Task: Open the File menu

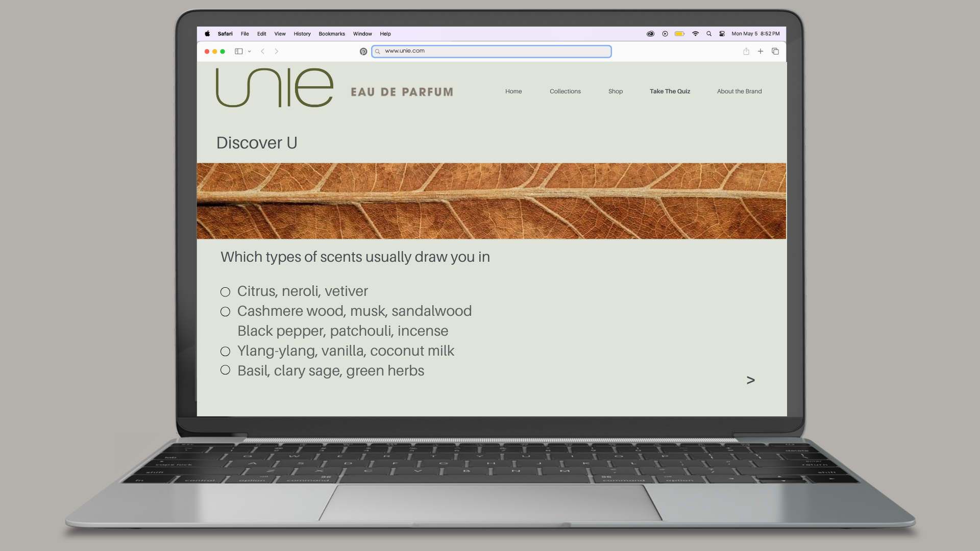Action: point(245,34)
